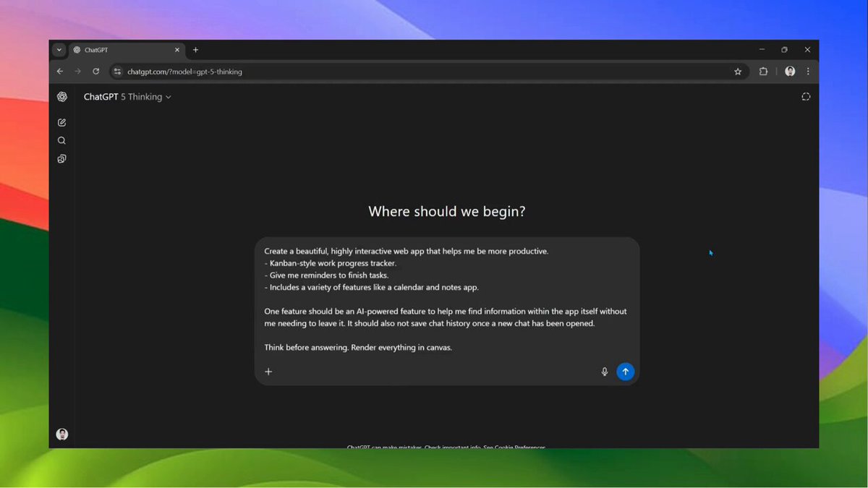
Task: Select the ChatGPT browser tab
Action: pos(127,50)
